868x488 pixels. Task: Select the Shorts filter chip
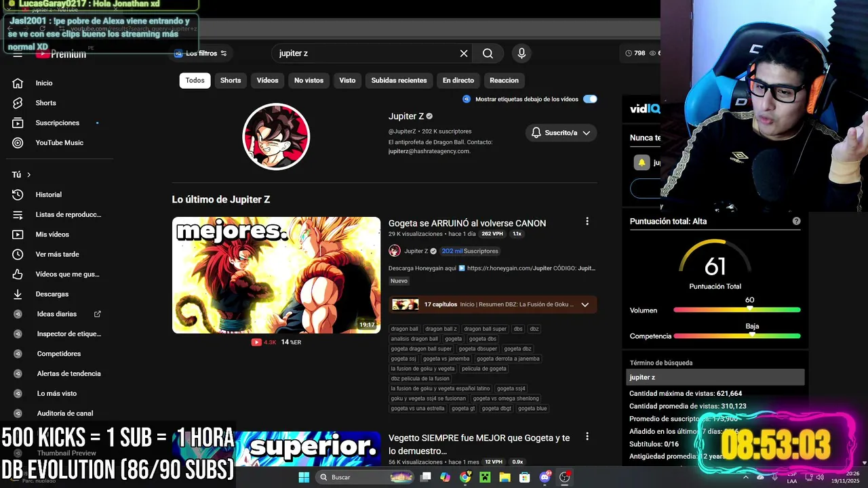click(231, 81)
